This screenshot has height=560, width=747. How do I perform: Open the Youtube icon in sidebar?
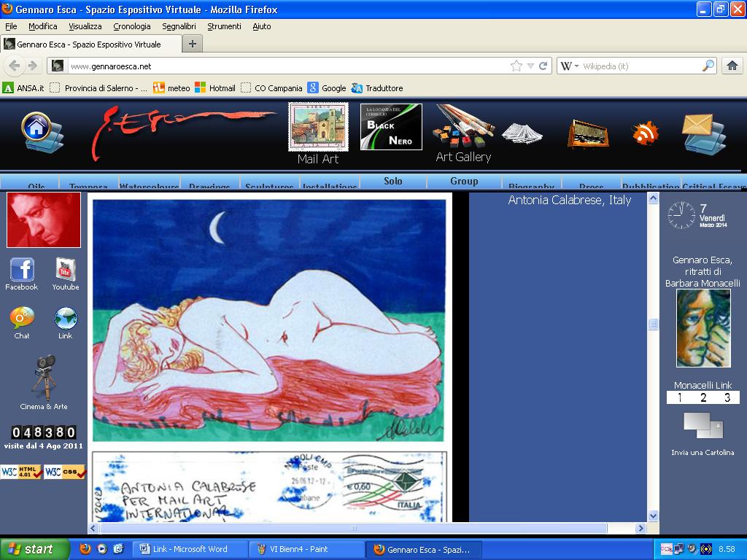(x=66, y=270)
